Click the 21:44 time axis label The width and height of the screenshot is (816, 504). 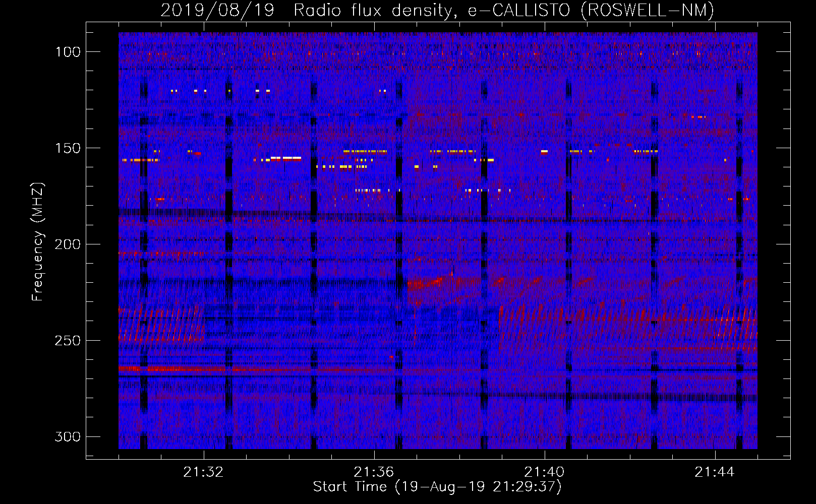(x=715, y=472)
